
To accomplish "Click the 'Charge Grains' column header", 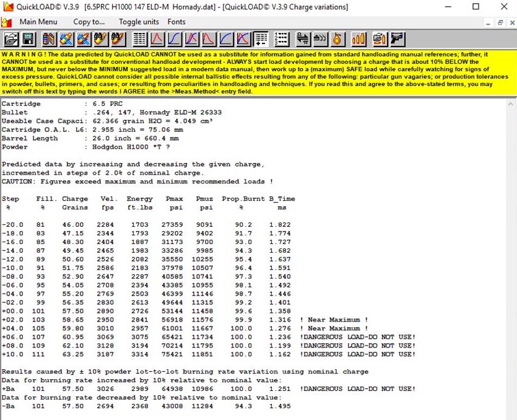I will (75, 203).
